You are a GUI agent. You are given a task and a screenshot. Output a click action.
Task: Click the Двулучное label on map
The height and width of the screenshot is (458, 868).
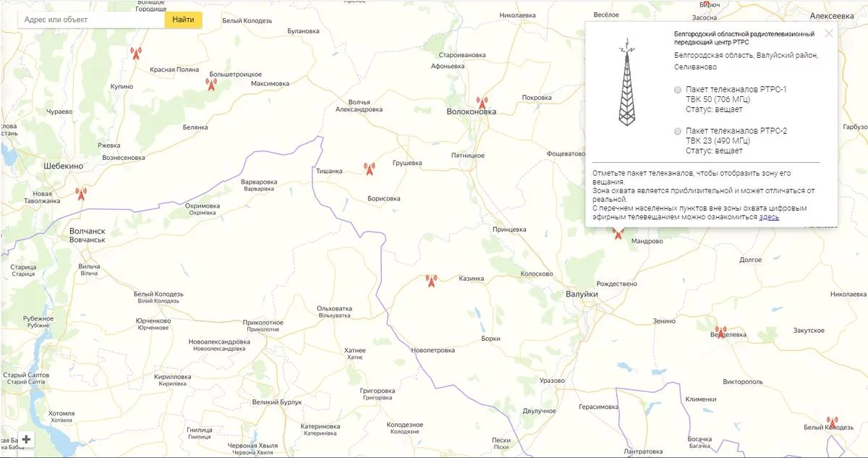pos(538,411)
